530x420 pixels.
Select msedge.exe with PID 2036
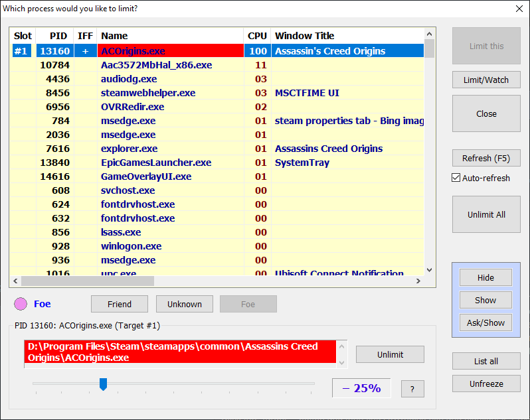coord(217,135)
